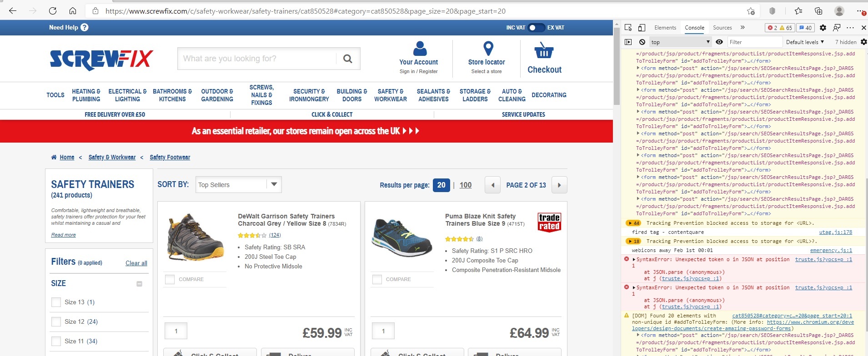Open DevTools settings gear
The image size is (868, 356).
[823, 28]
